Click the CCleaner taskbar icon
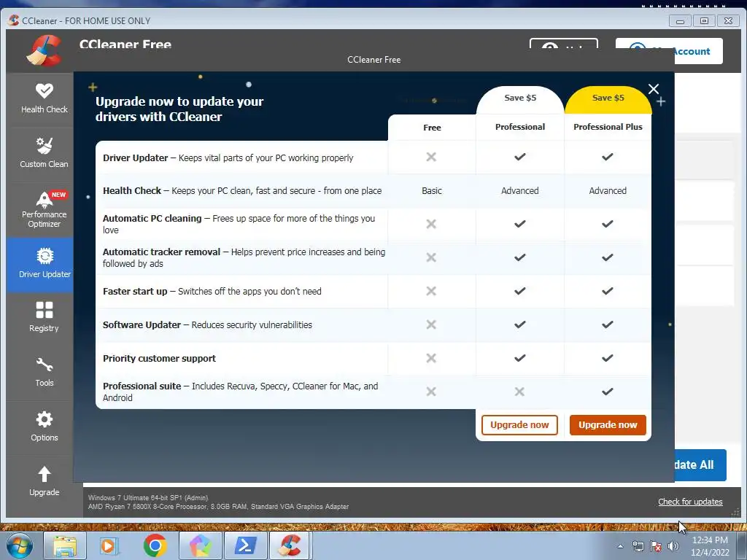The height and width of the screenshot is (560, 747). point(290,545)
